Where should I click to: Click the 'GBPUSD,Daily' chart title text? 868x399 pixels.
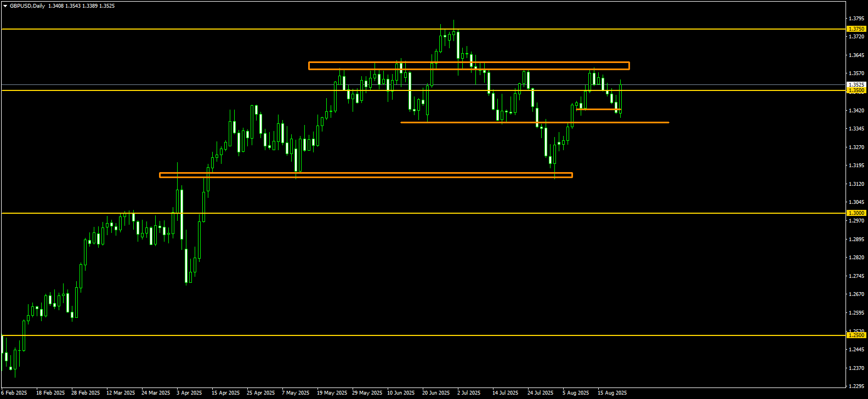click(27, 6)
